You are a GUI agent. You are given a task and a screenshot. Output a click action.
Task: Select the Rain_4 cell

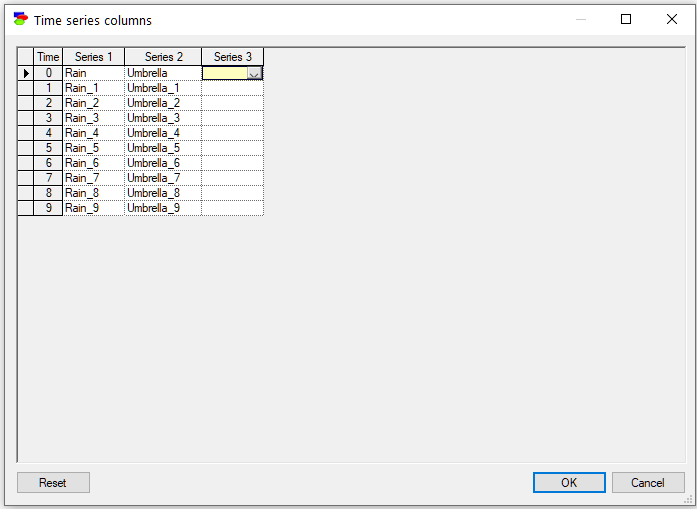click(94, 133)
